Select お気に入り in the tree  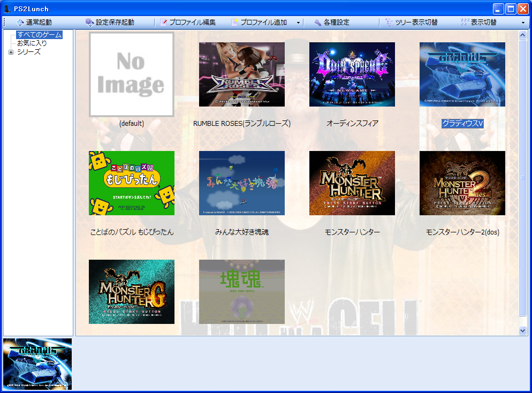tap(32, 43)
